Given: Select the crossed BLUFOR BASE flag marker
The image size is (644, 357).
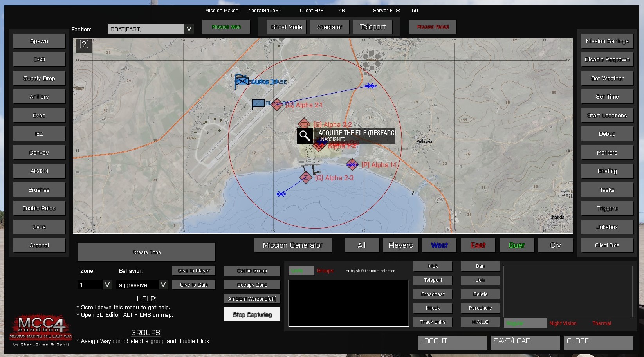Looking at the screenshot, I should (242, 82).
